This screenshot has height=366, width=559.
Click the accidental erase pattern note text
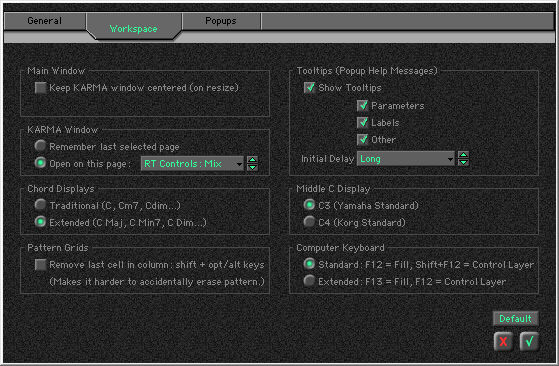pos(157,282)
